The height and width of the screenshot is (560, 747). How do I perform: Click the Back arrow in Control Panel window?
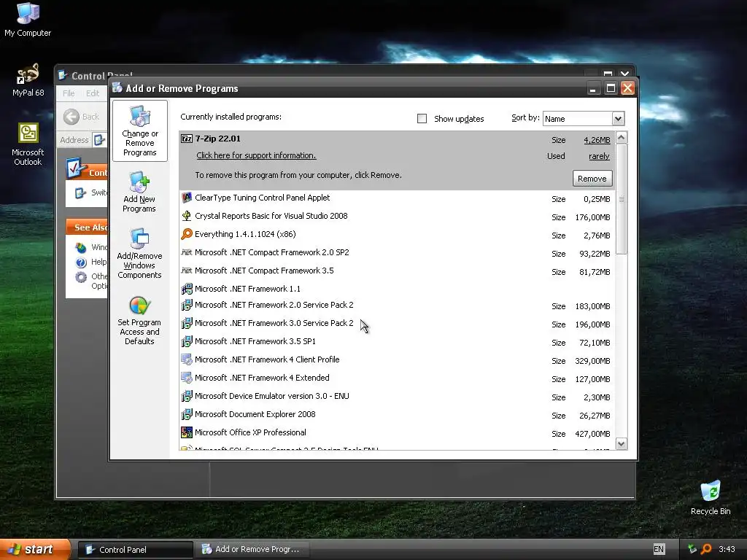pos(71,117)
